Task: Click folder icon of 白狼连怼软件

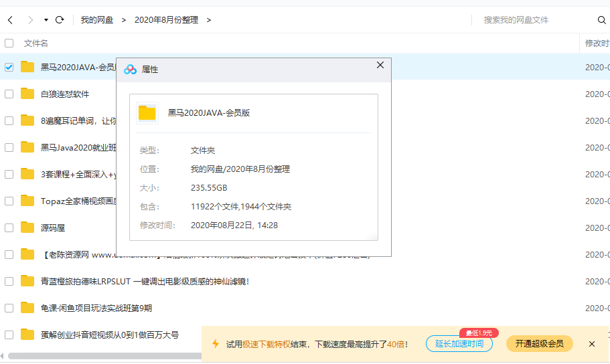Action: coord(27,94)
